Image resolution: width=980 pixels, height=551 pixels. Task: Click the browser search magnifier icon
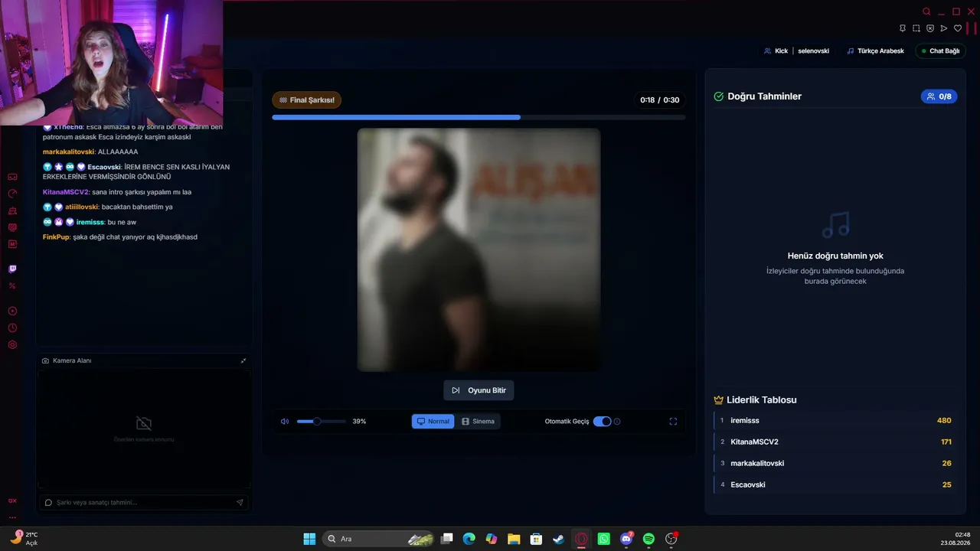pos(926,11)
